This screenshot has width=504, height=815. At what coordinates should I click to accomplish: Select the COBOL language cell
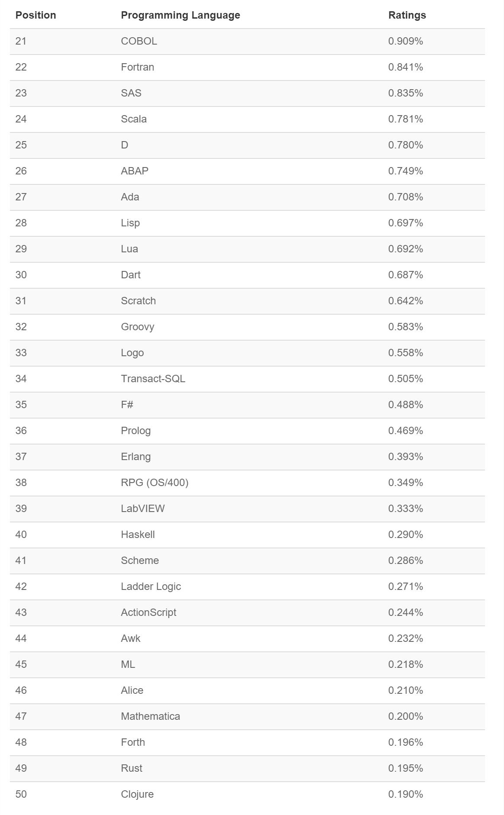coord(139,41)
